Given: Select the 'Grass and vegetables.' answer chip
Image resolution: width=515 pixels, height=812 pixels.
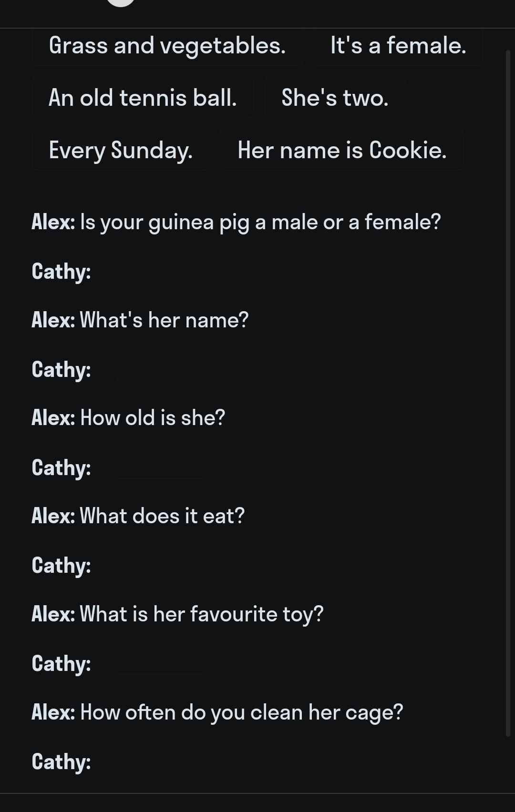Looking at the screenshot, I should 167,46.
